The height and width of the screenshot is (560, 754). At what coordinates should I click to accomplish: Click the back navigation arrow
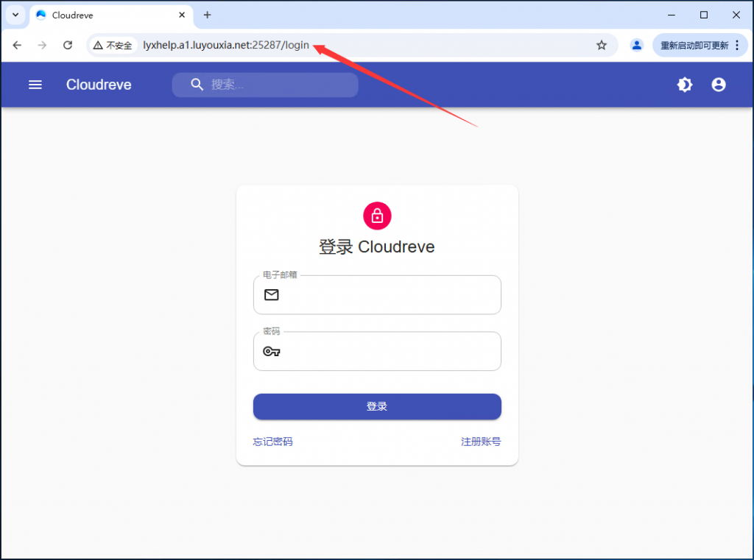pos(17,45)
